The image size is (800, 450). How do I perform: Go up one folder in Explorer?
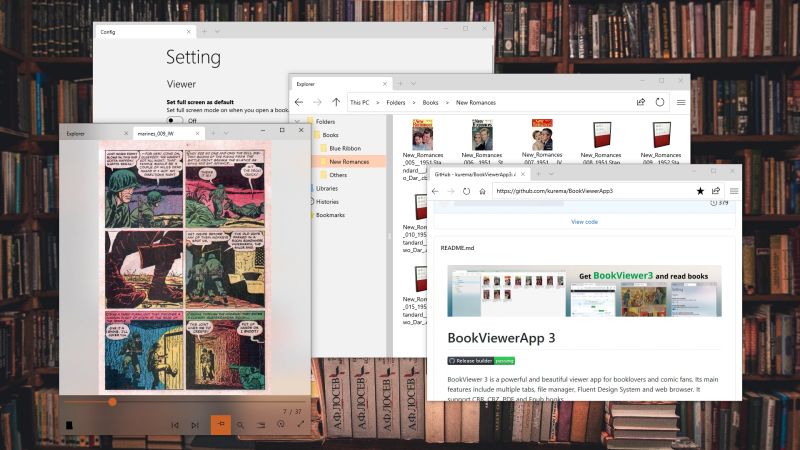click(336, 103)
